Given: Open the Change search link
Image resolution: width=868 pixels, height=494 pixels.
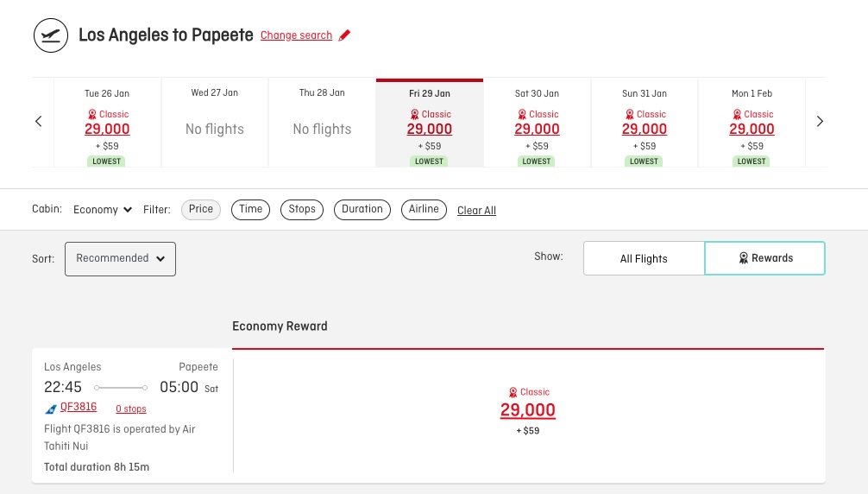Looking at the screenshot, I should click(x=296, y=35).
